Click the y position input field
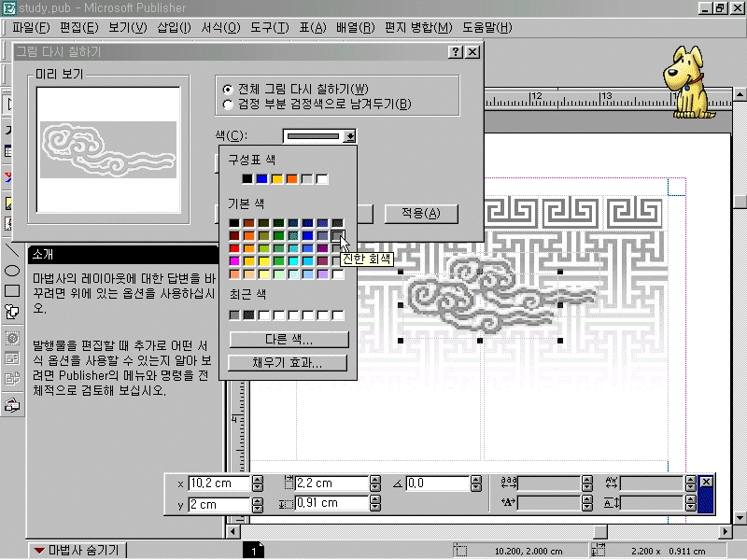747x560 pixels. click(219, 504)
